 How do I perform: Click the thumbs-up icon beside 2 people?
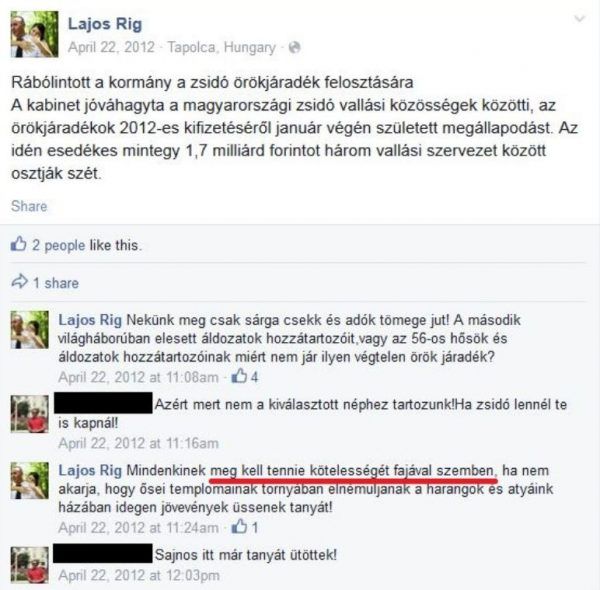pyautogui.click(x=18, y=244)
